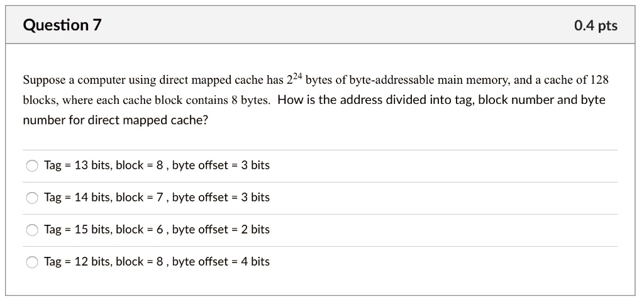
Task: Click 'byte offset = 2 bits' in the third answer
Action: click(x=221, y=229)
